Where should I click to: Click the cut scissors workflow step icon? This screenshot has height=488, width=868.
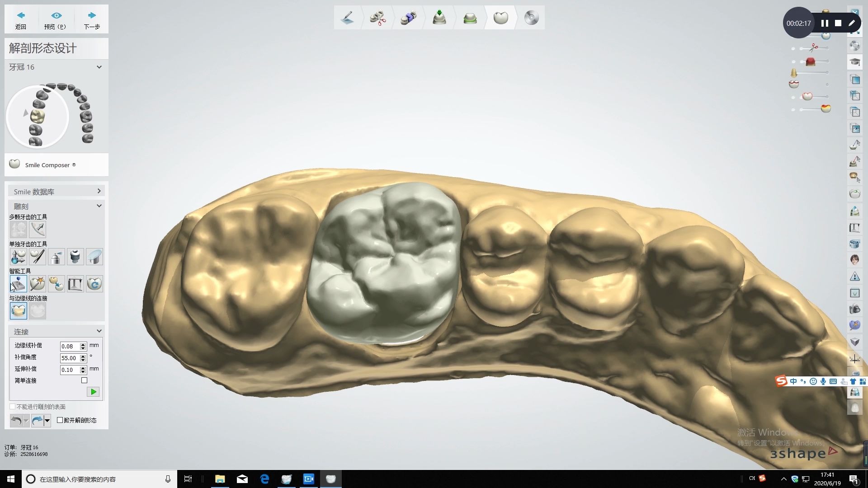coord(377,18)
